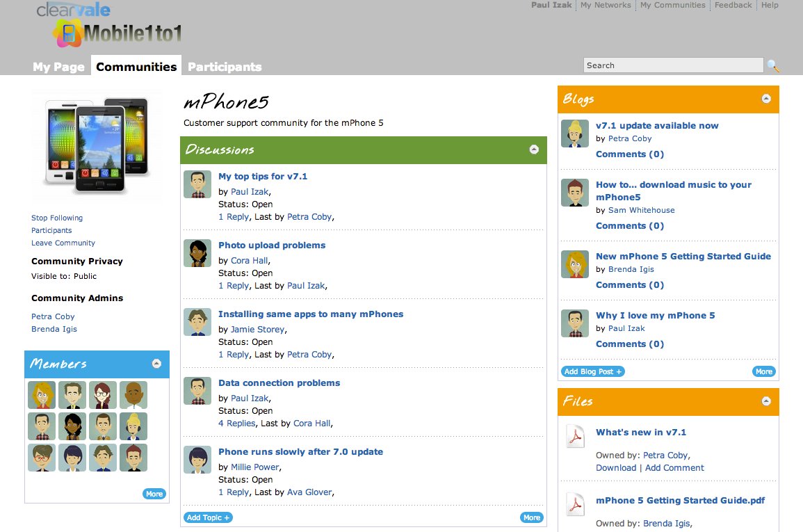Click More button in Members panel

click(154, 494)
